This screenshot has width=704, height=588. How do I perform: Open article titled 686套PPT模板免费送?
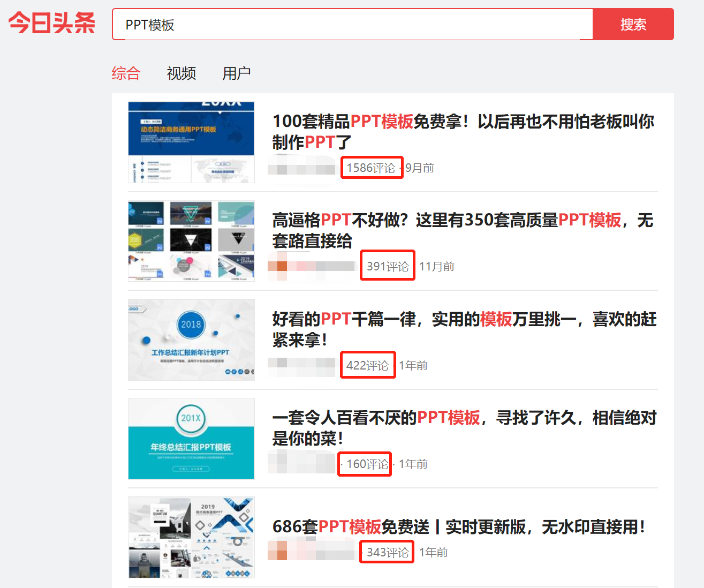pyautogui.click(x=459, y=526)
